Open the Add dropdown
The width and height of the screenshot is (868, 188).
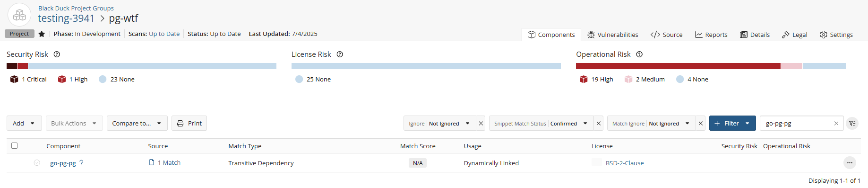24,123
